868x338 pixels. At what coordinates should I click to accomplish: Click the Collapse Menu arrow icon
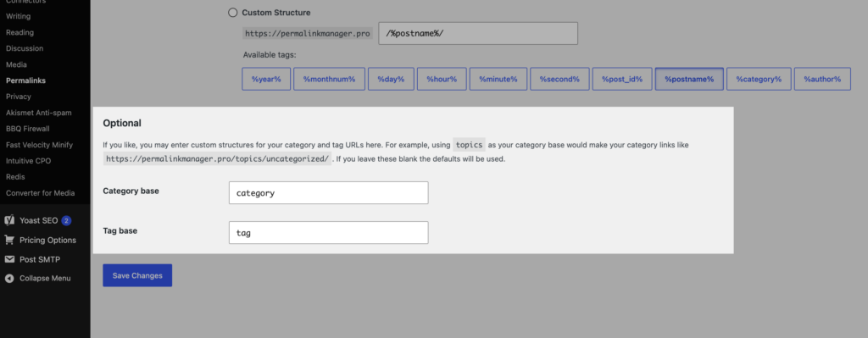9,278
